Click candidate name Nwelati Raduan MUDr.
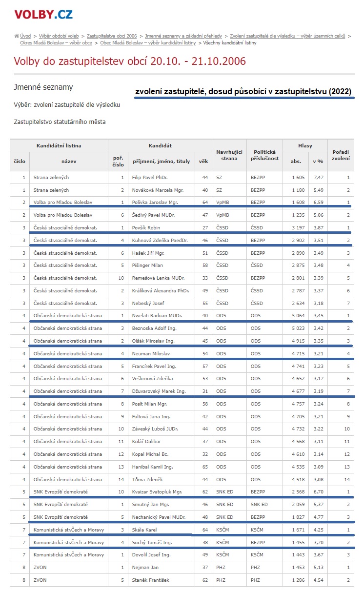 point(156,316)
